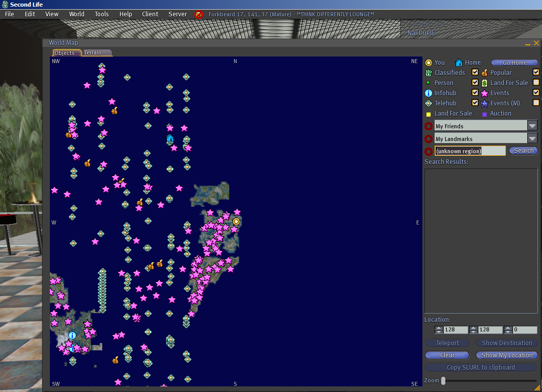Click the red circle beside My Friends
This screenshot has height=392, width=542.
(x=429, y=126)
